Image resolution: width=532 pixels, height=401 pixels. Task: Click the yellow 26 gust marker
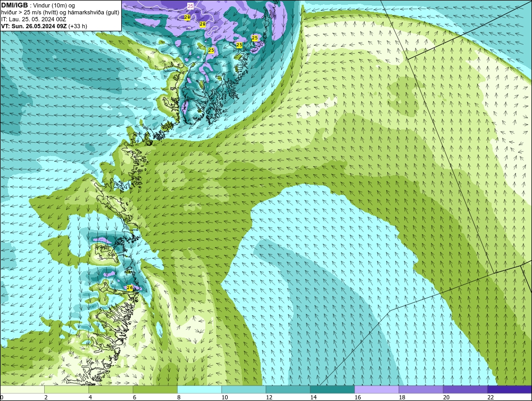pyautogui.click(x=130, y=288)
